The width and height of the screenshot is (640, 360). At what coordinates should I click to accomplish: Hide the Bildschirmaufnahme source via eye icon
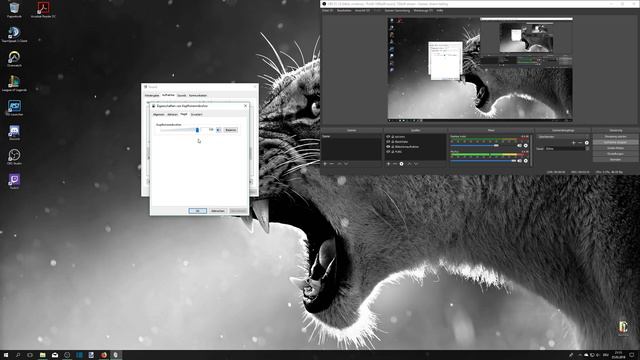pyautogui.click(x=388, y=147)
